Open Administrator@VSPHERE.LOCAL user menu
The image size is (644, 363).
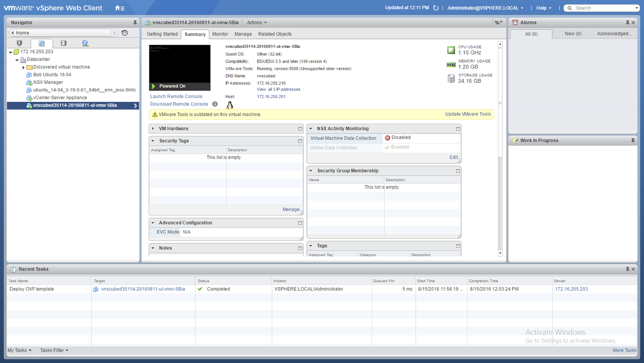(x=486, y=8)
